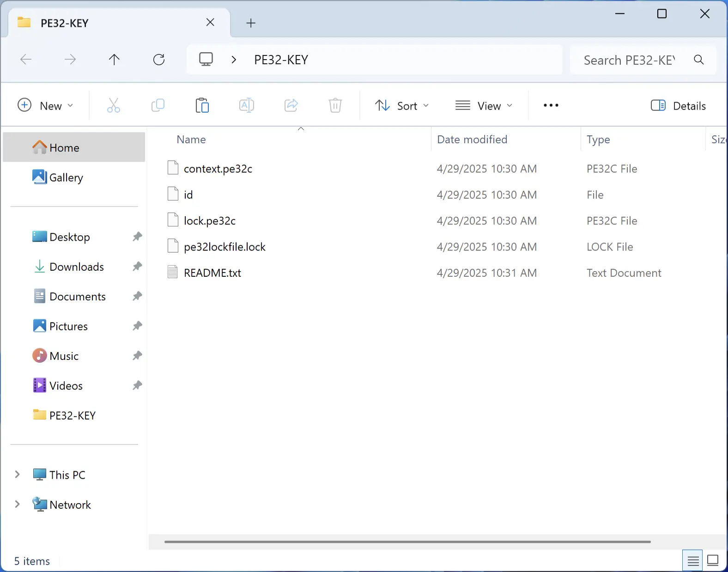
Task: Click the context.pe32c file icon
Action: point(173,168)
